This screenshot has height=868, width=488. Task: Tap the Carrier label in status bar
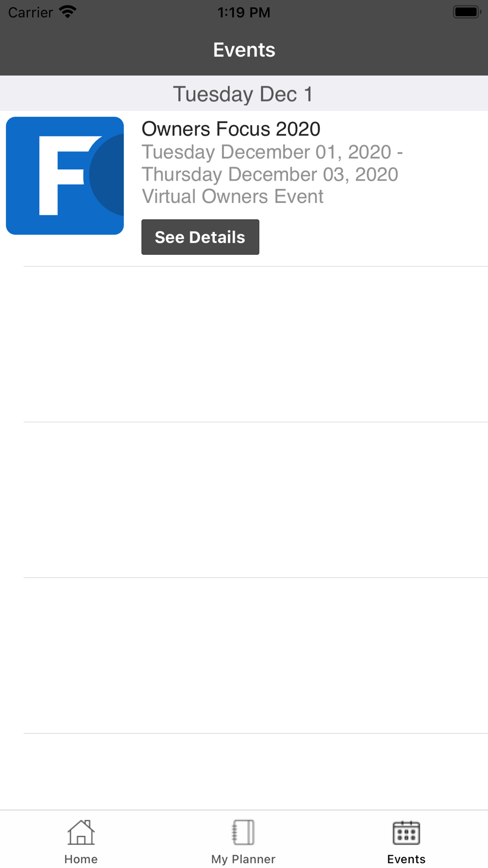[x=30, y=12]
